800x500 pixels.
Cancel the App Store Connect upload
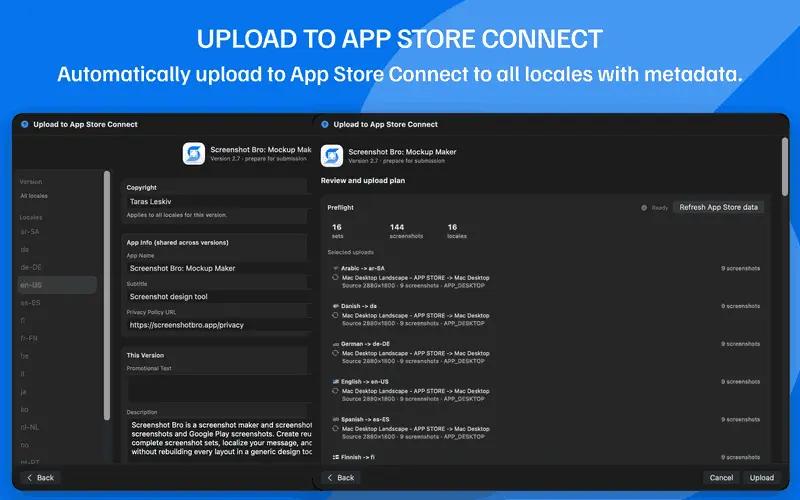[721, 478]
